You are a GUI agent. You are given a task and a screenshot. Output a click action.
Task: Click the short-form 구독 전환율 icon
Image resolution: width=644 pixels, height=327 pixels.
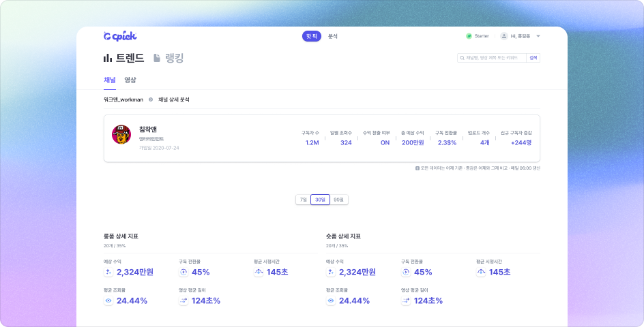tap(406, 272)
